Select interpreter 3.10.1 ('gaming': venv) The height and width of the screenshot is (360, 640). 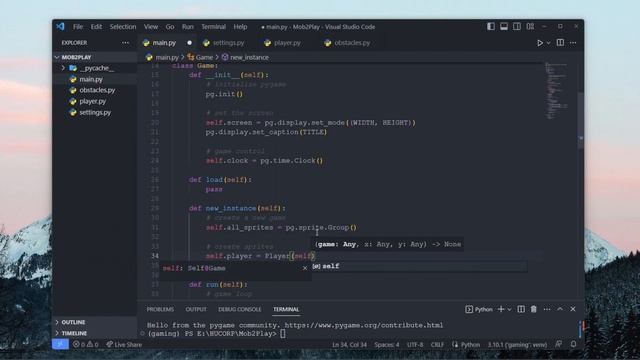517,344
